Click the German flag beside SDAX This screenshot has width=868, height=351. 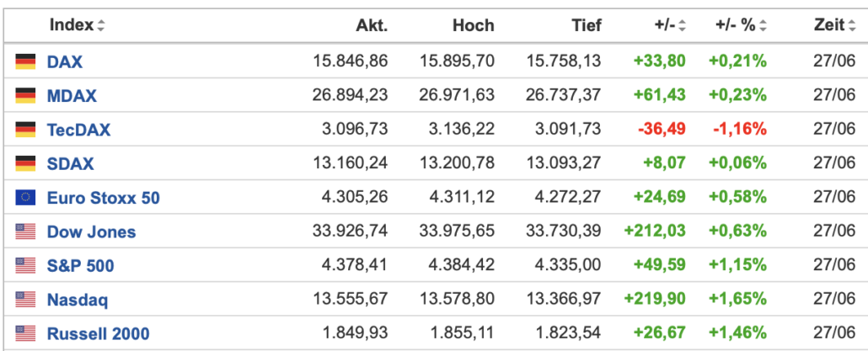(25, 163)
